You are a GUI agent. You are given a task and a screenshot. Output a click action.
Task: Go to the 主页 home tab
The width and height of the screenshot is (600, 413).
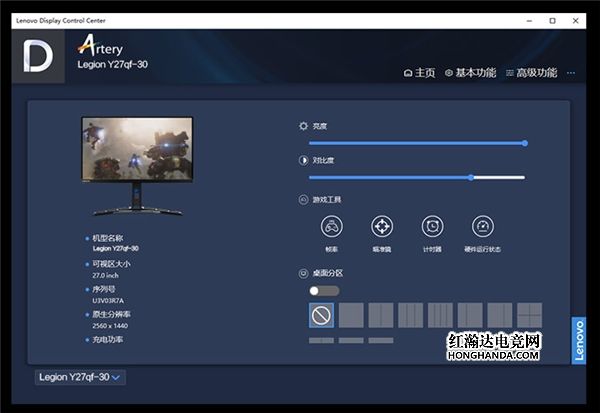coord(420,73)
